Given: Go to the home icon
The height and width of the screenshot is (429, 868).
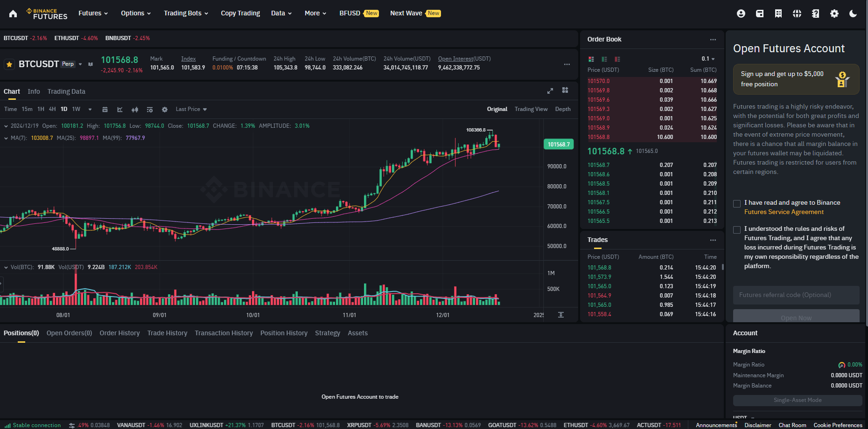Looking at the screenshot, I should (13, 14).
